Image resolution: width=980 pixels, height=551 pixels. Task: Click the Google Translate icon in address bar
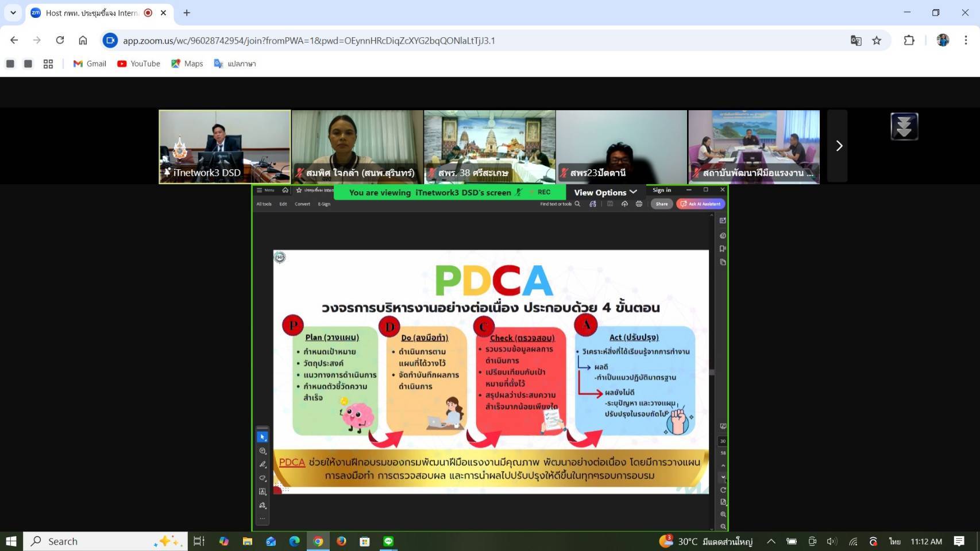(856, 40)
